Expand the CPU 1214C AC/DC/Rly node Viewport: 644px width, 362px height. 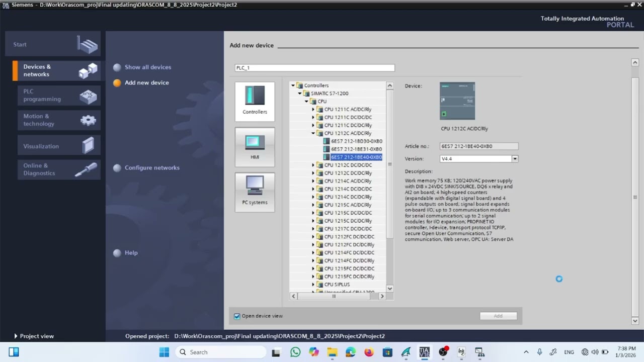pos(313,181)
